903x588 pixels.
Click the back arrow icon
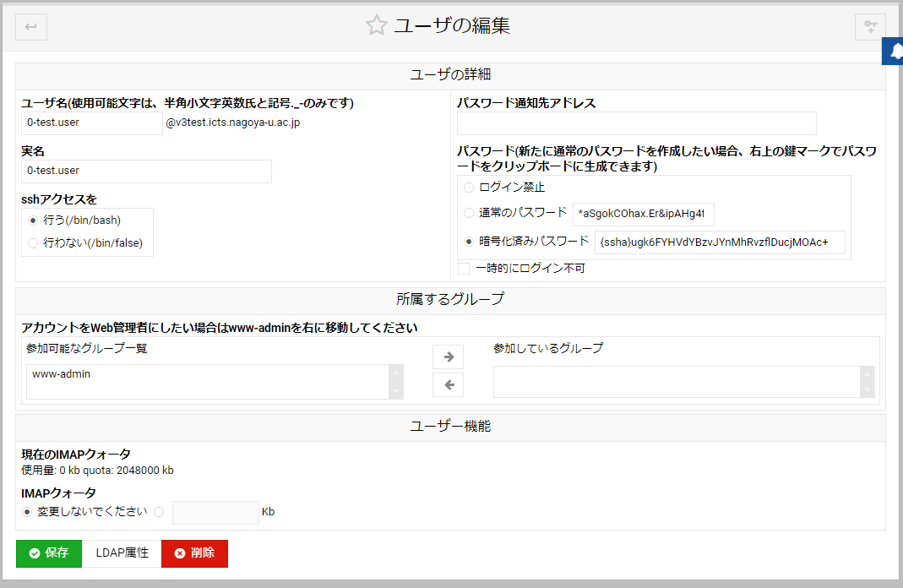click(31, 27)
